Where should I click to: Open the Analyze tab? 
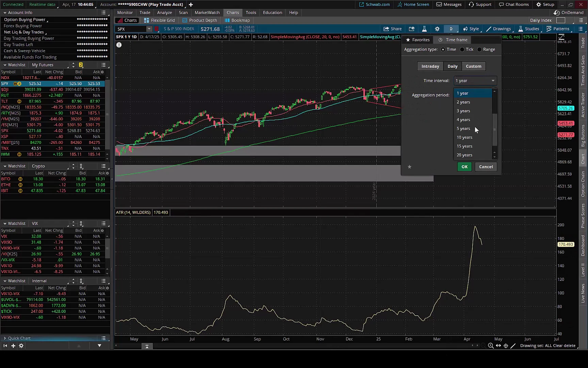pos(164,13)
